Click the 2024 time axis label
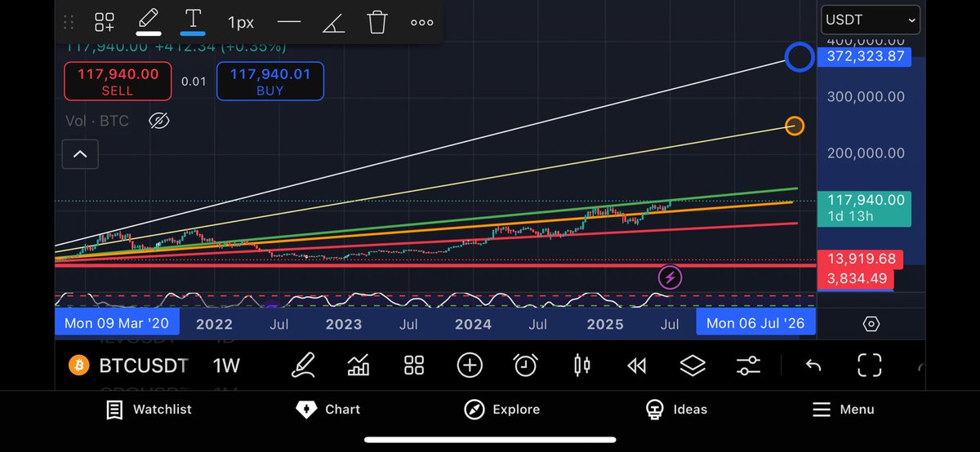Viewport: 980px width, 452px height. click(x=473, y=324)
